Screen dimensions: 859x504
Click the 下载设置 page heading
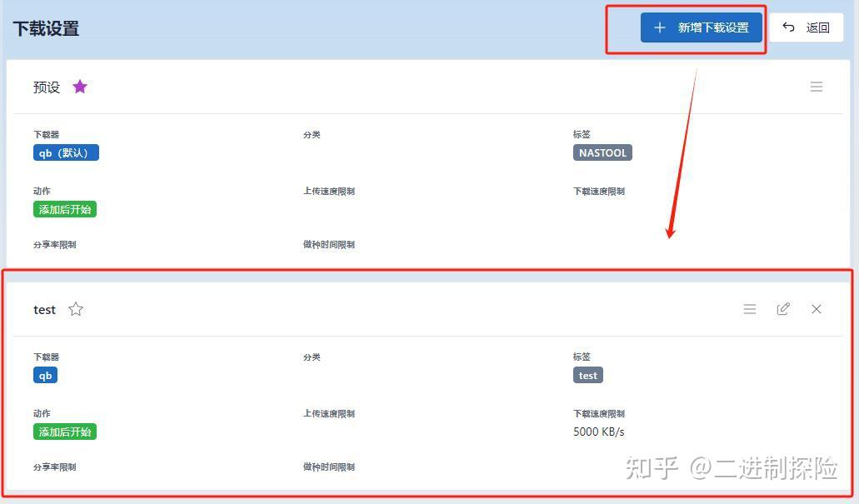[x=46, y=28]
